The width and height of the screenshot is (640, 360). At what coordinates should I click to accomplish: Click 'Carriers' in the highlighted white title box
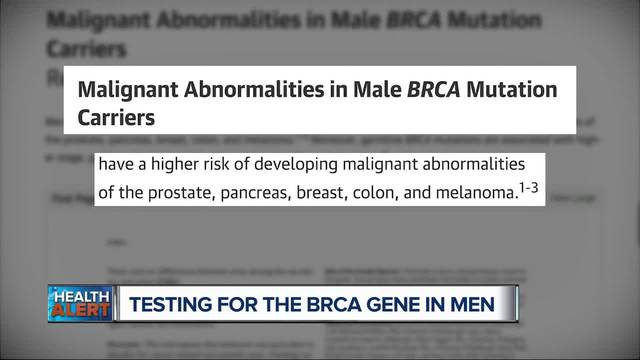116,118
